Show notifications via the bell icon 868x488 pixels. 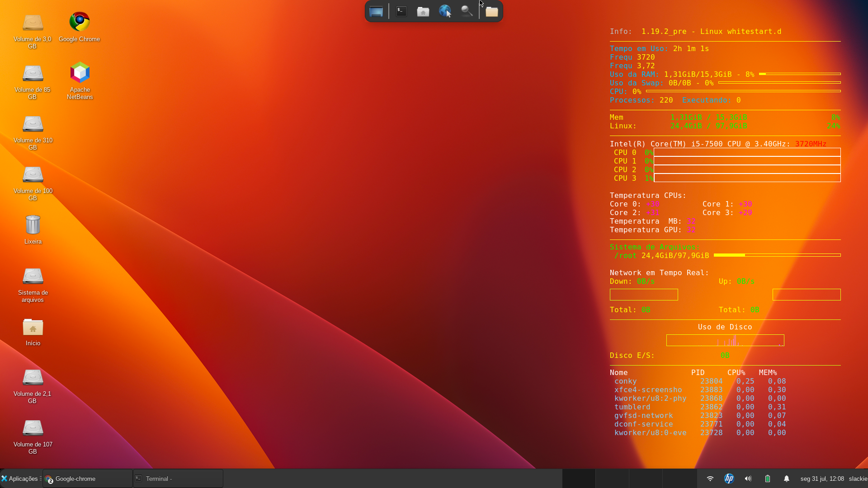(x=786, y=479)
